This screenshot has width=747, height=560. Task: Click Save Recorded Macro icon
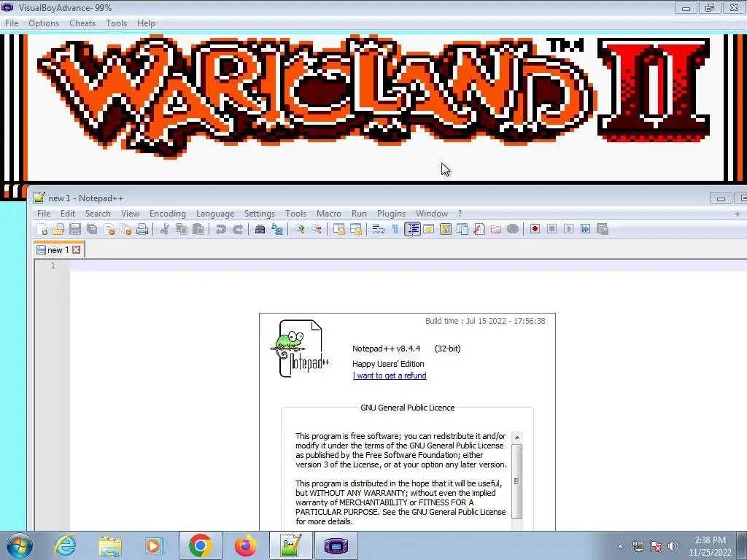click(x=602, y=230)
